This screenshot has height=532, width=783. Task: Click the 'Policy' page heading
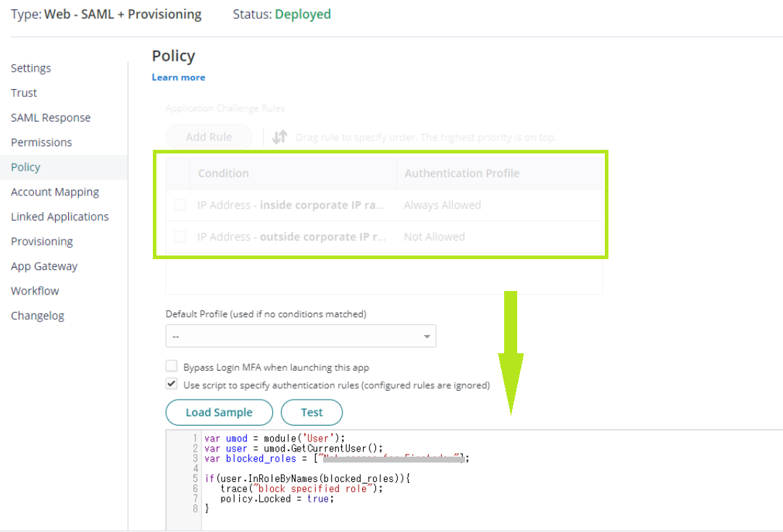tap(174, 56)
